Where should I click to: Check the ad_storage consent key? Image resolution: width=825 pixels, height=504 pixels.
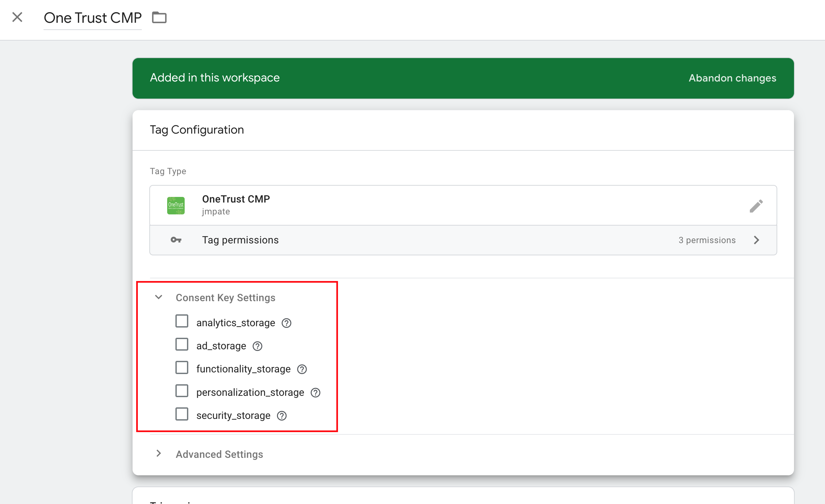pyautogui.click(x=182, y=344)
